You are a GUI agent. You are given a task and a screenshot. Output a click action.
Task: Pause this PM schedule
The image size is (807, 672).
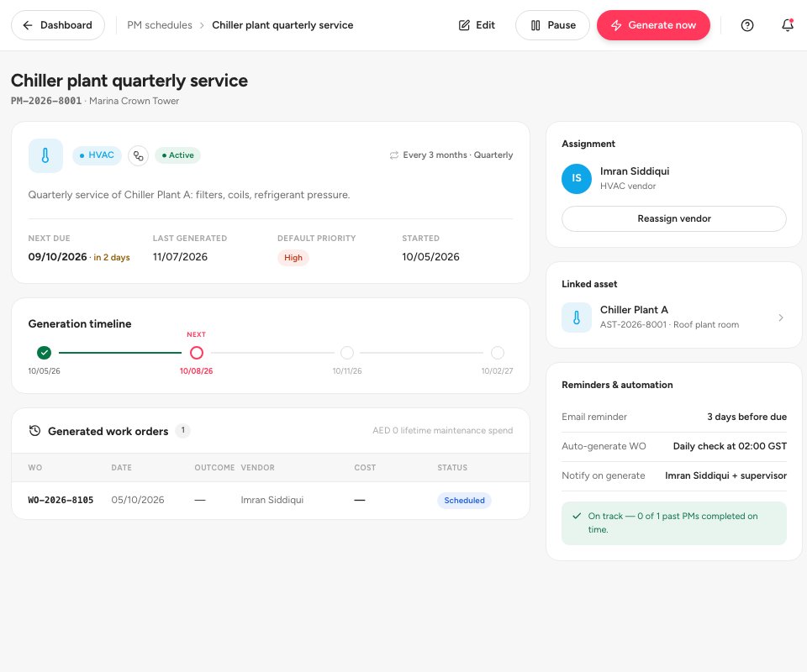pyautogui.click(x=552, y=25)
